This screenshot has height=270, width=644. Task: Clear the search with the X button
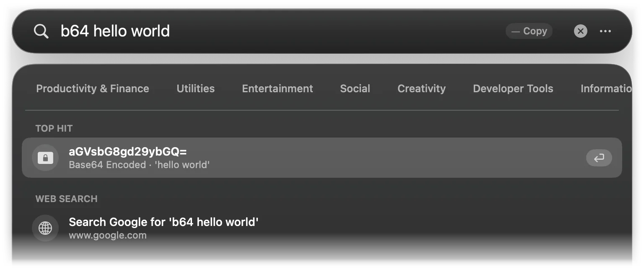coord(580,31)
